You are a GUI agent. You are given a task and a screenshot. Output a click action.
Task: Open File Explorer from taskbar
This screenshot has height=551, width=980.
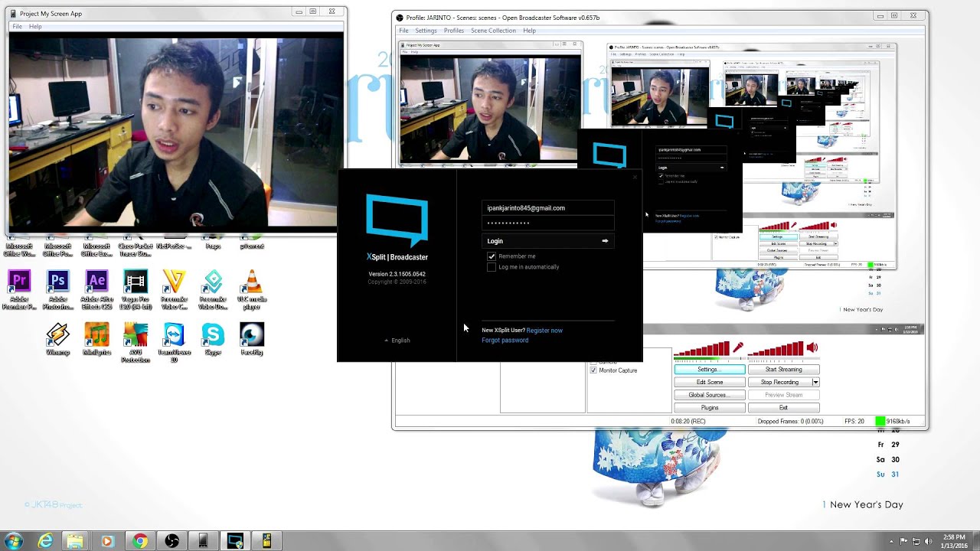click(x=75, y=541)
